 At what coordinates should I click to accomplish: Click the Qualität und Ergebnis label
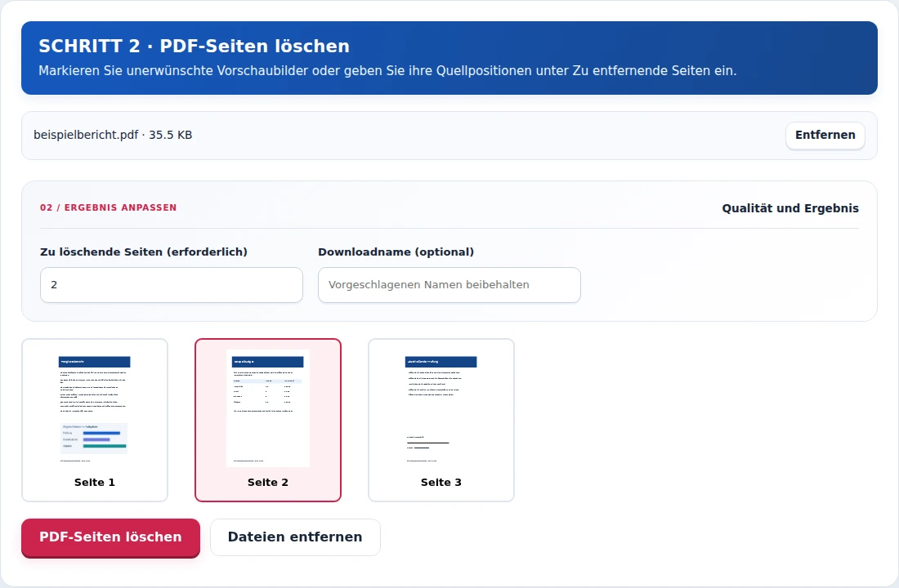pyautogui.click(x=790, y=208)
